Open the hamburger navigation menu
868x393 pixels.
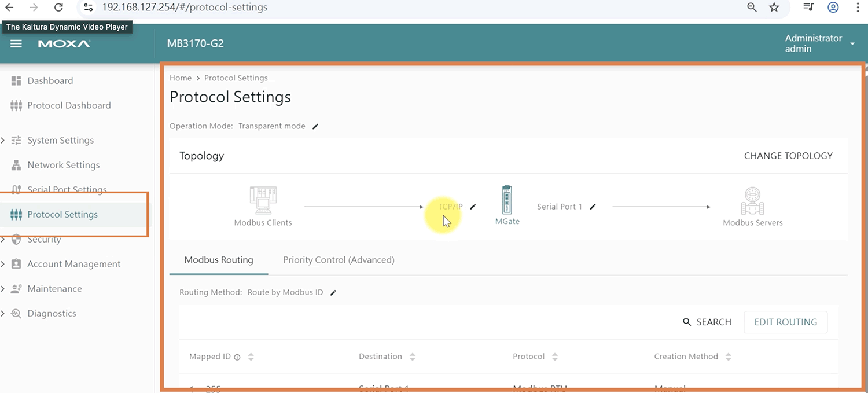pyautogui.click(x=16, y=44)
